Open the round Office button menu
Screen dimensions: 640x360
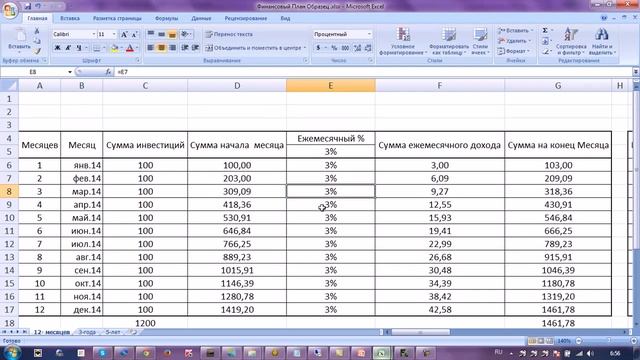(x=9, y=9)
